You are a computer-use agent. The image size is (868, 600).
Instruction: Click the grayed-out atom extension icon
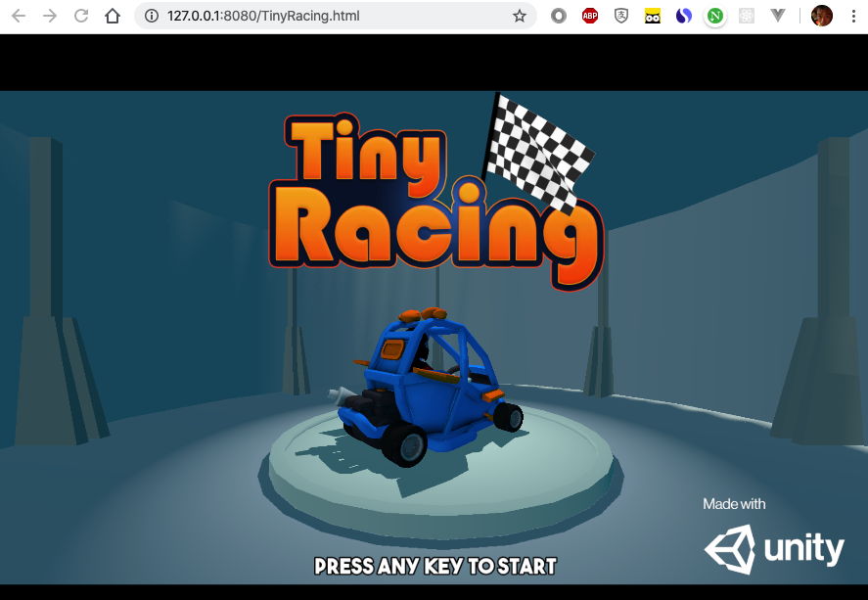[x=747, y=17]
